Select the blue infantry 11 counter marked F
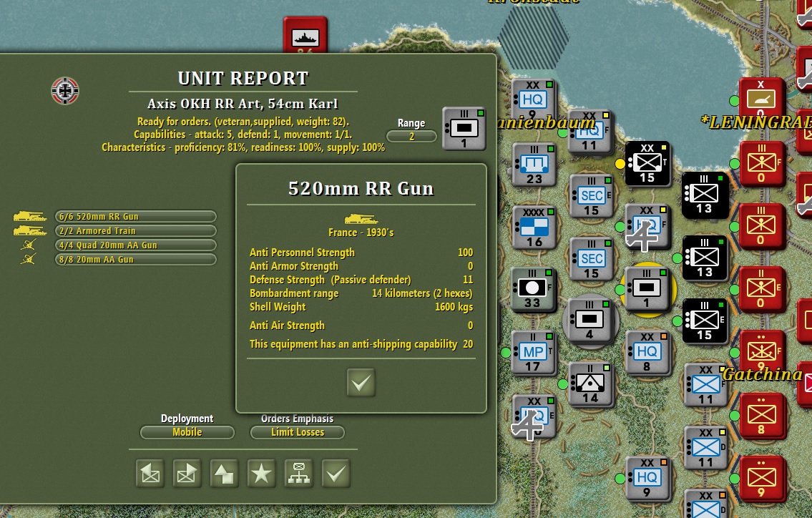Image resolution: width=812 pixels, height=518 pixels. [706, 385]
